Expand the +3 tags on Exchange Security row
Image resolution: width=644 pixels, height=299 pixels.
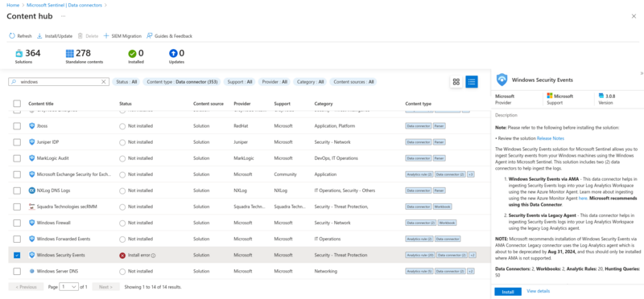[471, 174]
